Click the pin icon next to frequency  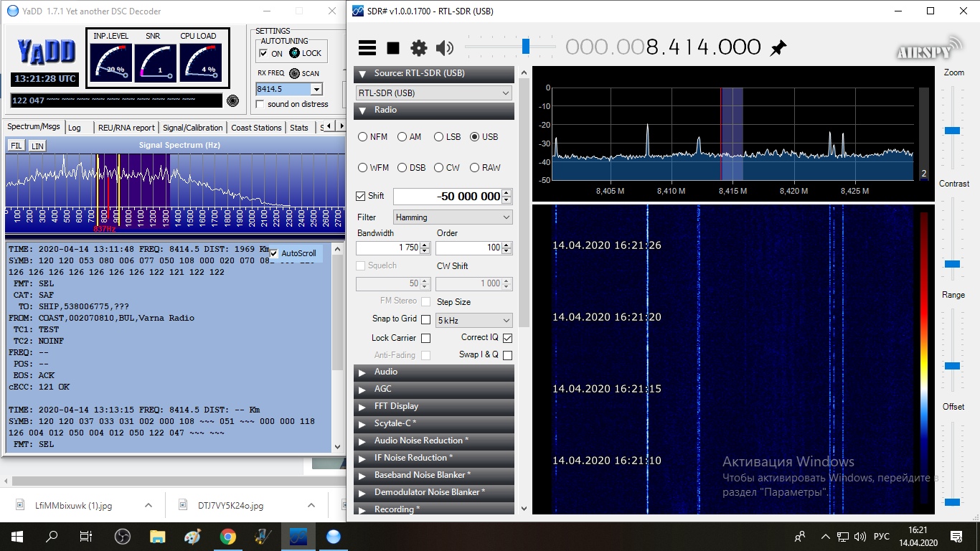(778, 48)
